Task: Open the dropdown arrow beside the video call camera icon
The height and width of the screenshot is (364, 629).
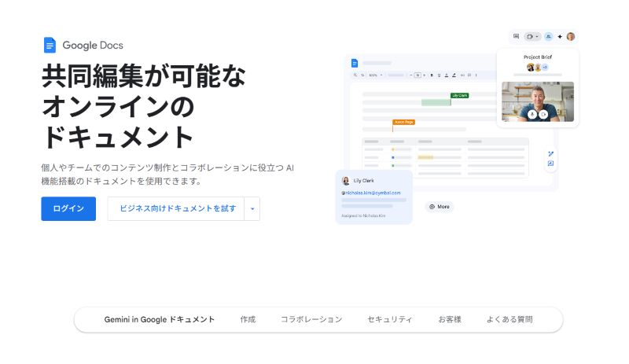Action: [x=537, y=36]
